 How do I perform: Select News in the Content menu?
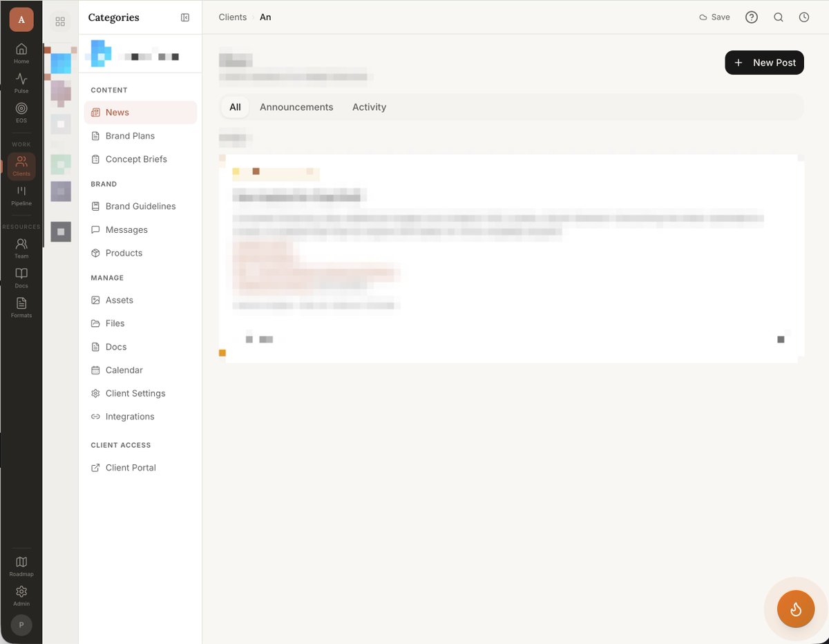point(140,113)
